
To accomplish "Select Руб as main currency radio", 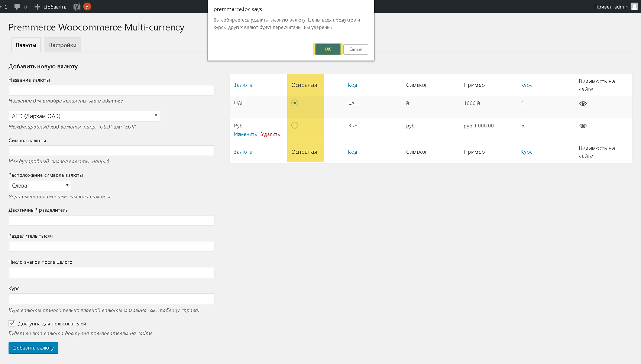I will click(x=295, y=125).
